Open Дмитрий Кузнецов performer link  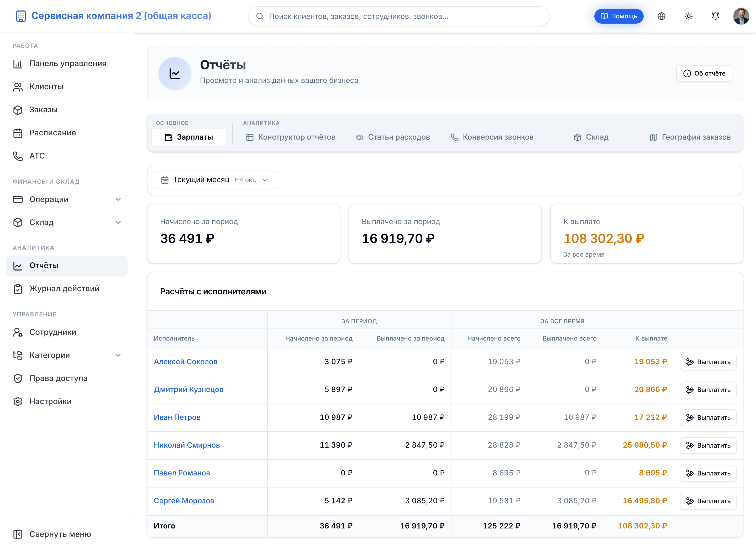pos(188,390)
